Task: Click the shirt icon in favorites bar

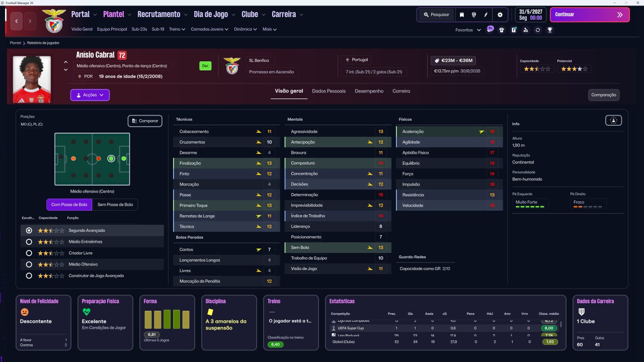Action: [x=502, y=30]
